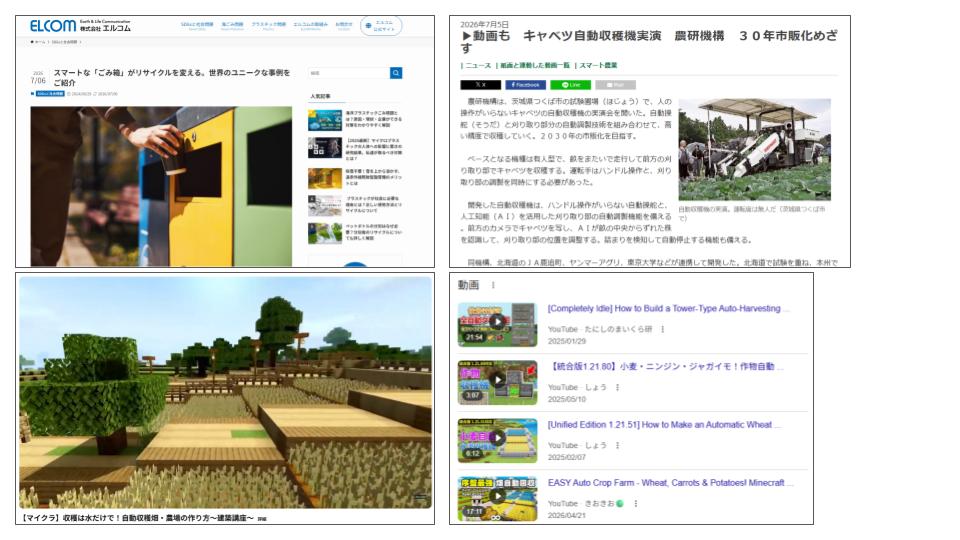This screenshot has width=960, height=540.
Task: Click the ELCOM company logo
Action: [x=80, y=26]
